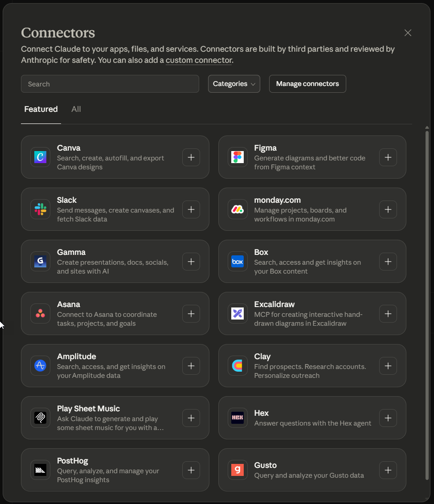Add the Box connector with plus button
The height and width of the screenshot is (504, 434).
388,262
